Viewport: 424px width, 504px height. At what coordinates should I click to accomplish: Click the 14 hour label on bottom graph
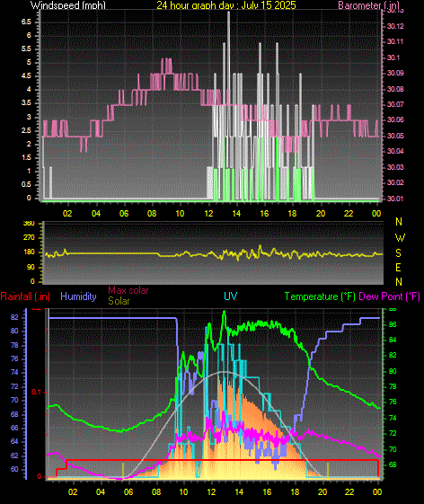coord(239,492)
